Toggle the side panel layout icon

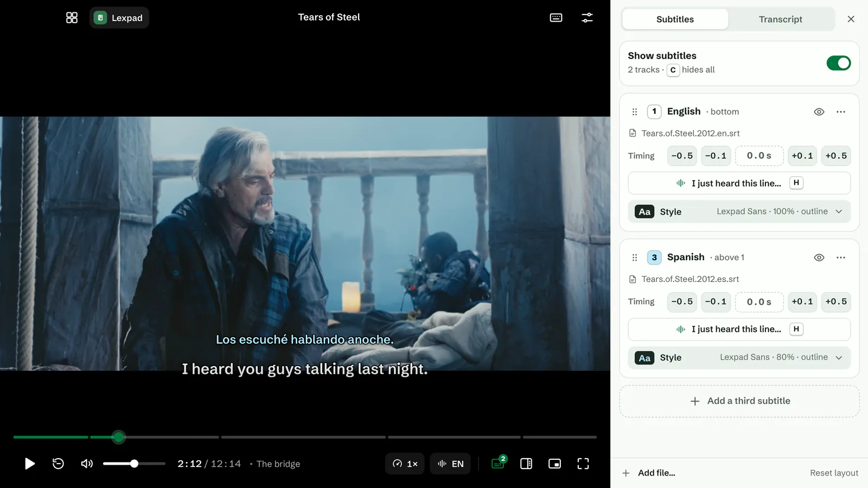[x=526, y=464]
